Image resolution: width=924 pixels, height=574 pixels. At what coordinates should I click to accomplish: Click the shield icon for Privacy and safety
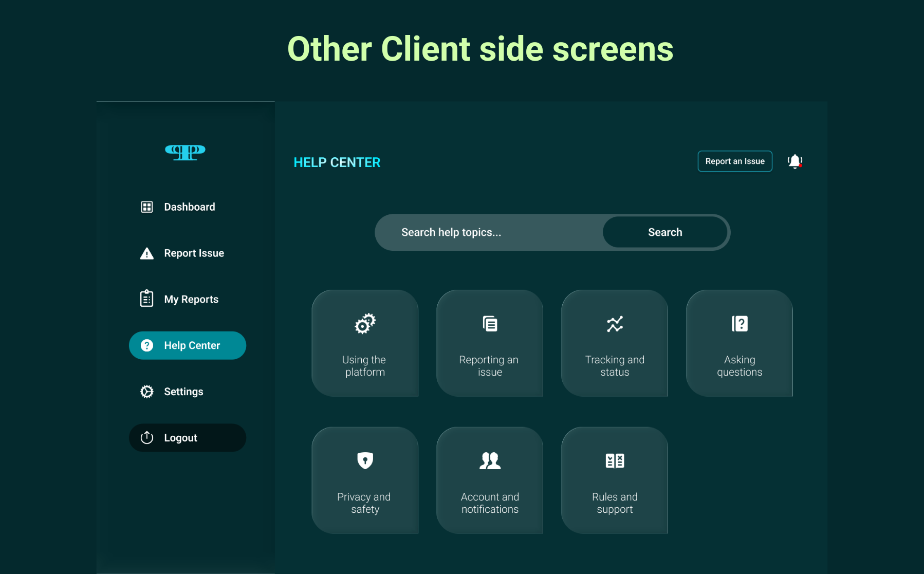coord(365,460)
